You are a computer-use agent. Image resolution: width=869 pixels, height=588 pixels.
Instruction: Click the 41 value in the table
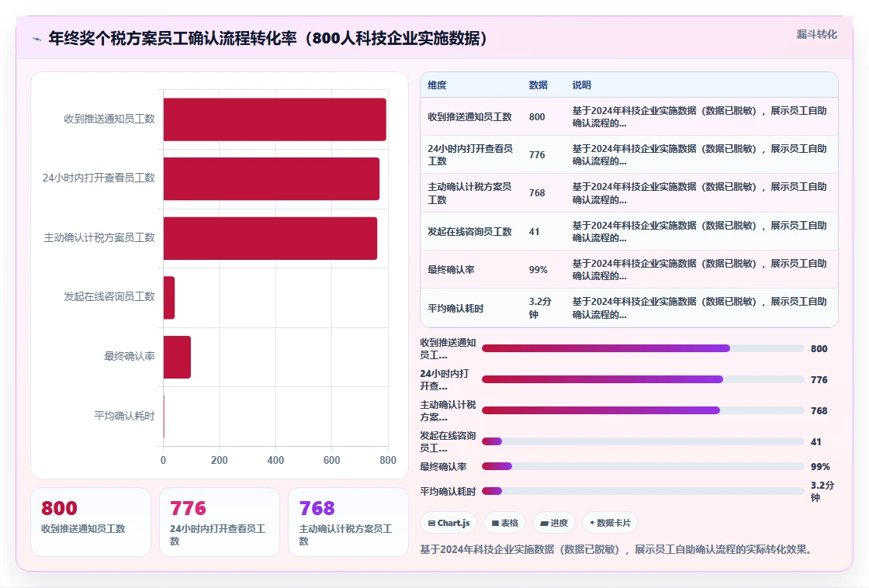[x=535, y=232]
